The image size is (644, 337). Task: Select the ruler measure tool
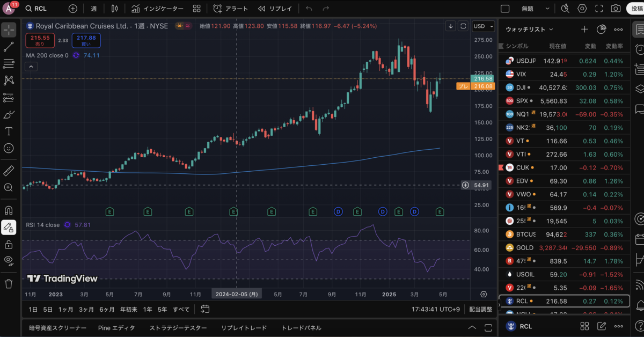coord(9,171)
